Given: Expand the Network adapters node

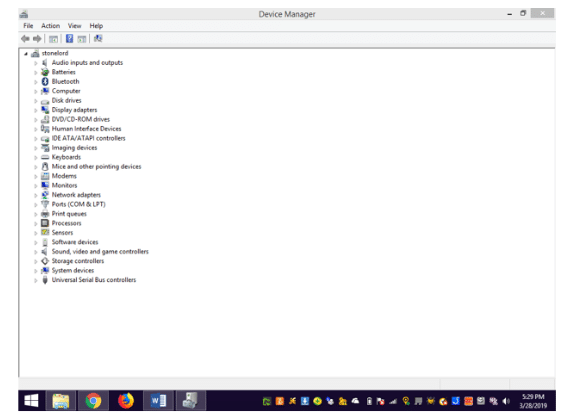Looking at the screenshot, I should (36, 195).
